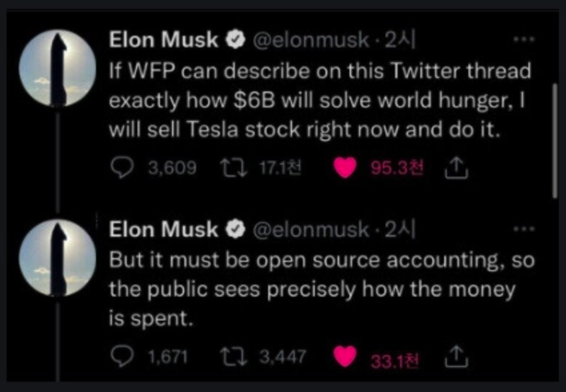The height and width of the screenshot is (392, 566).
Task: Click the verified badge on first tweet
Action: pos(236,40)
